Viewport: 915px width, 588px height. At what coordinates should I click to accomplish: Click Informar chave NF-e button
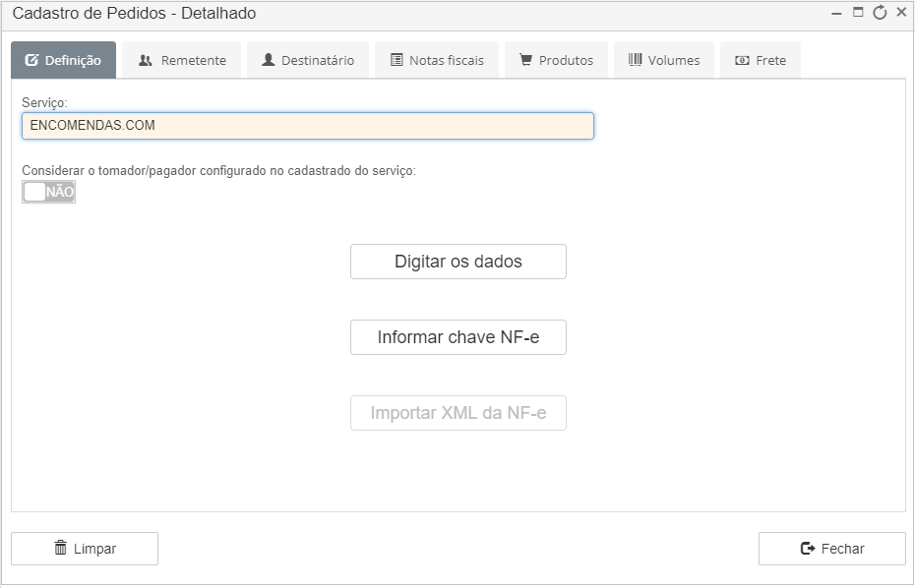(x=458, y=337)
